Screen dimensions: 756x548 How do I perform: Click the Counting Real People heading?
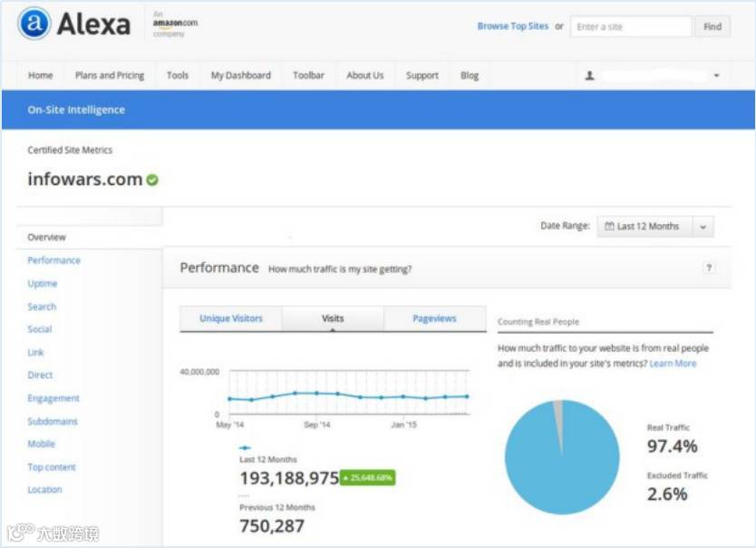pyautogui.click(x=538, y=322)
